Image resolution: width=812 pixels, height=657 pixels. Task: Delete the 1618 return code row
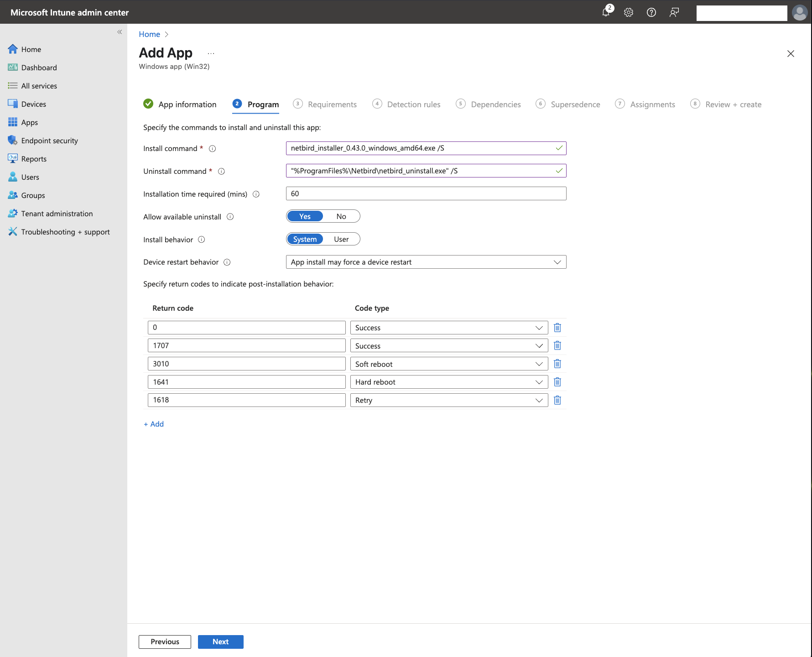[x=557, y=400]
